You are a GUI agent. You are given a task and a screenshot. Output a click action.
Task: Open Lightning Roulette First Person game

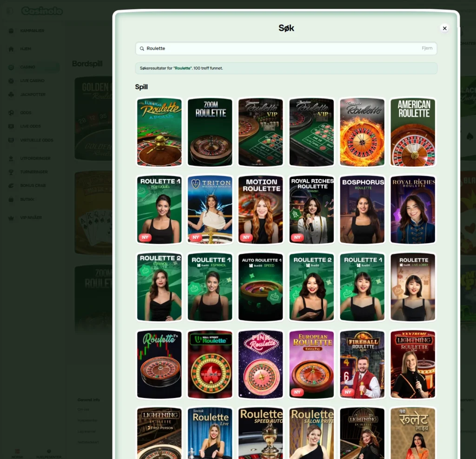tap(159, 433)
